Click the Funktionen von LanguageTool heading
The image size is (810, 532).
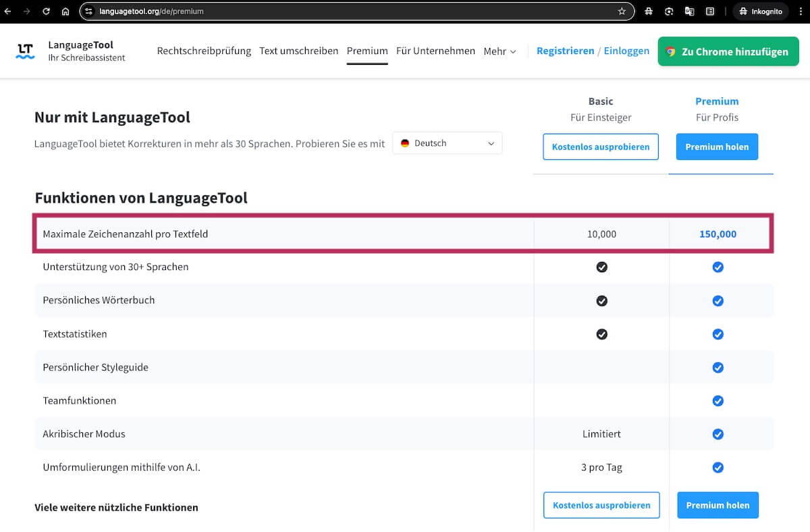[141, 198]
